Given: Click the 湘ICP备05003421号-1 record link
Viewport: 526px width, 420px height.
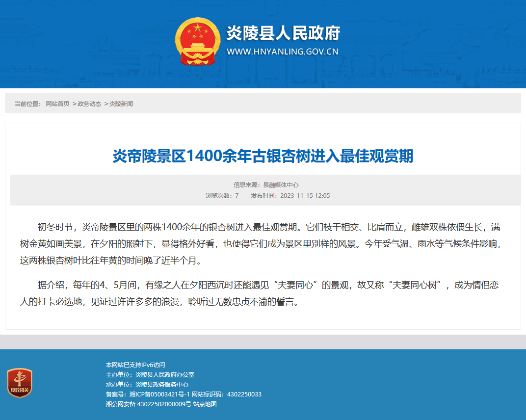Looking at the screenshot, I should pos(159,394).
